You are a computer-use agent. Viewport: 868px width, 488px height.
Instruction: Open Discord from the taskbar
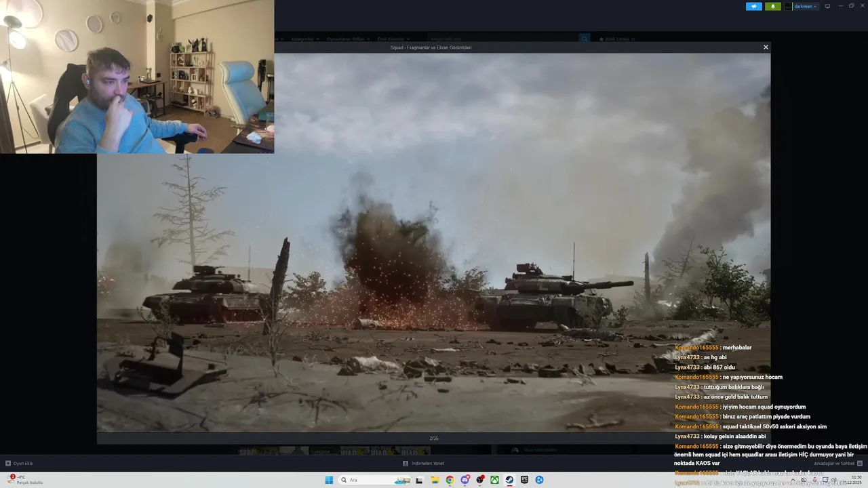pyautogui.click(x=465, y=480)
